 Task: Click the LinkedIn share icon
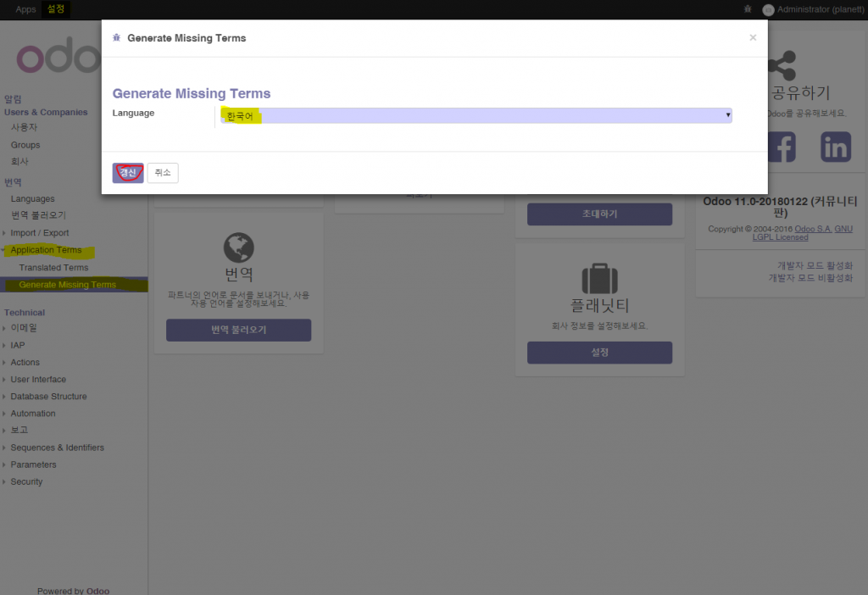835,147
